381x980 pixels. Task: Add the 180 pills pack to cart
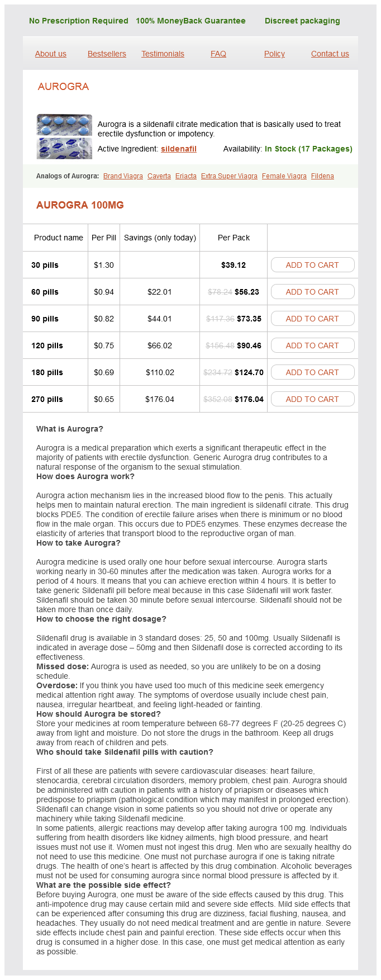pos(312,372)
